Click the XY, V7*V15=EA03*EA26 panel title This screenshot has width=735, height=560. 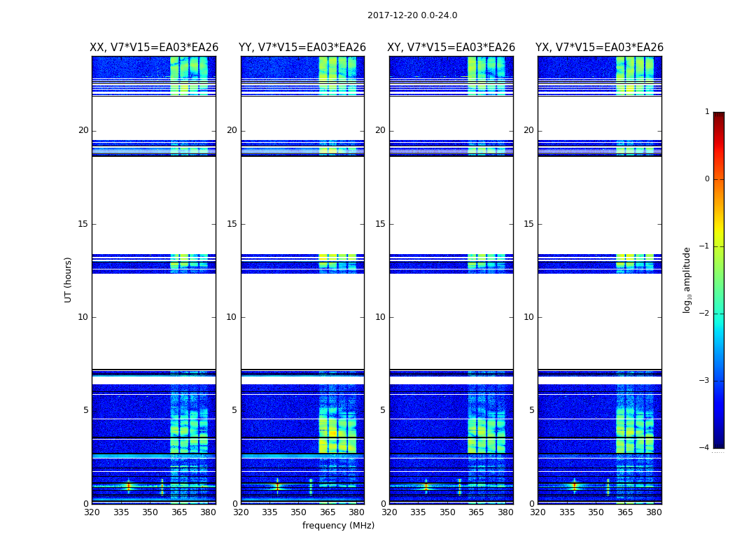pyautogui.click(x=451, y=48)
